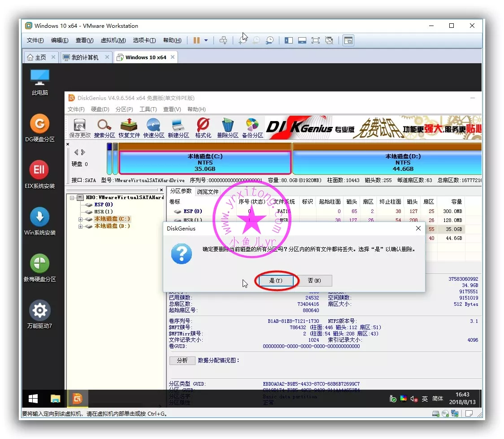Click New Partition (新建分区) icon
This screenshot has height=439, width=504.
pos(178,128)
